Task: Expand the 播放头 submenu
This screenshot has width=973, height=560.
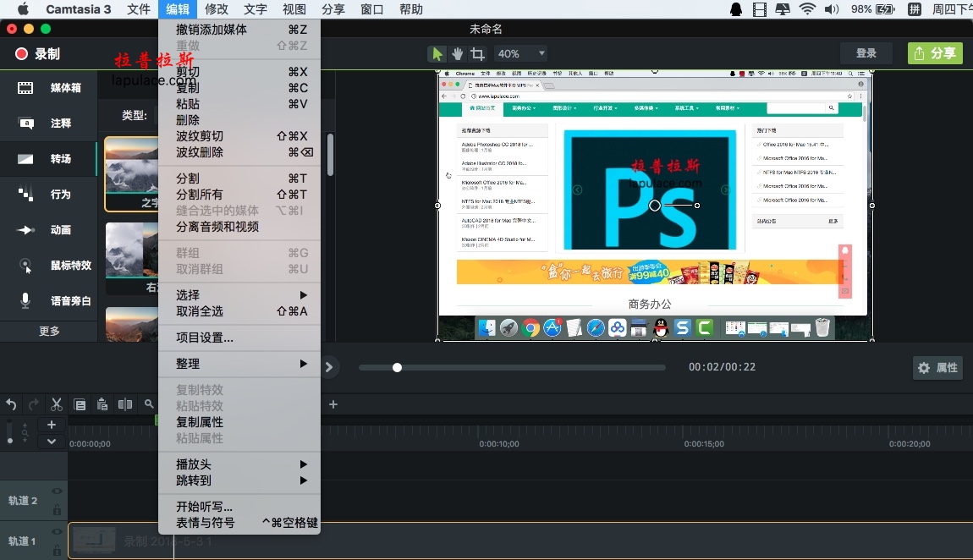Action: tap(239, 464)
